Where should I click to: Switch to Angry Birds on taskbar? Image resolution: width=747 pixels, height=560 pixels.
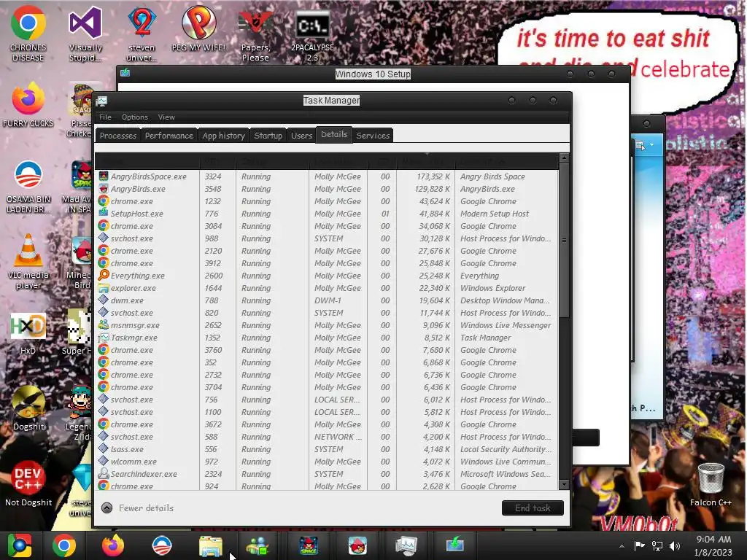click(x=357, y=545)
